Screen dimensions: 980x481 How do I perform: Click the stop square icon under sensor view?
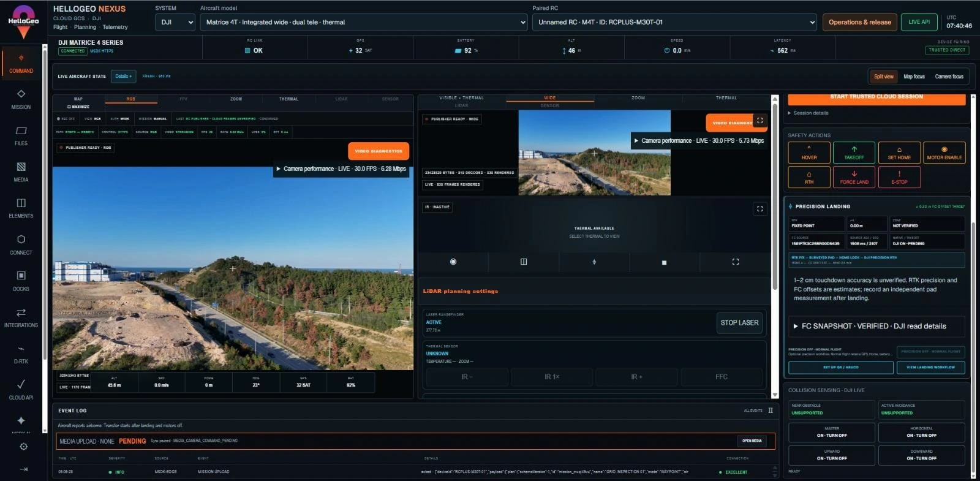tap(665, 262)
